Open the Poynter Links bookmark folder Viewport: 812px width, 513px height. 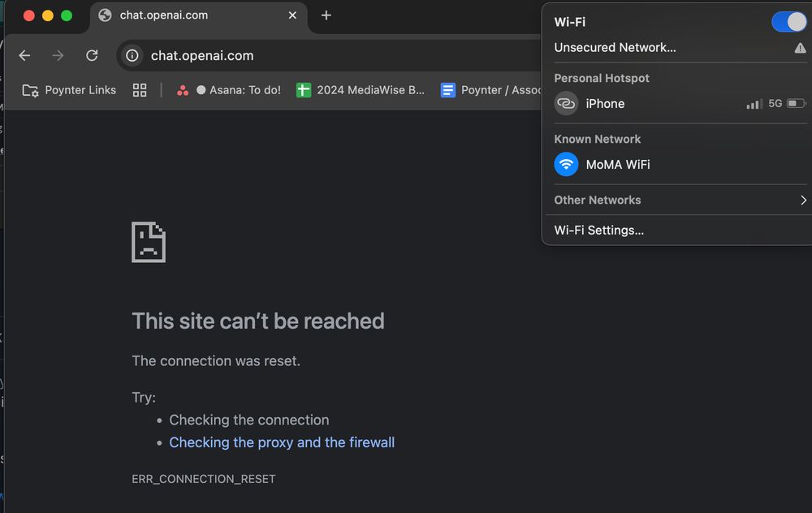pos(69,90)
